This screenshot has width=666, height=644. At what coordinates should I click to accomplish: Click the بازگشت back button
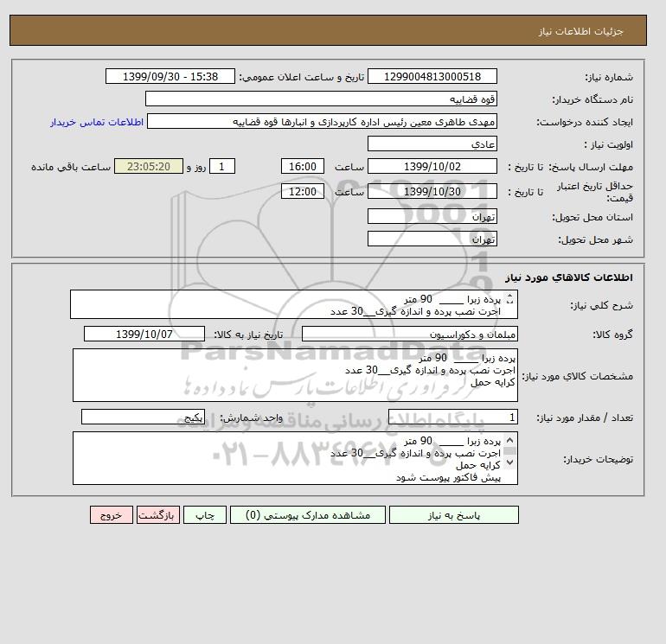point(158,515)
